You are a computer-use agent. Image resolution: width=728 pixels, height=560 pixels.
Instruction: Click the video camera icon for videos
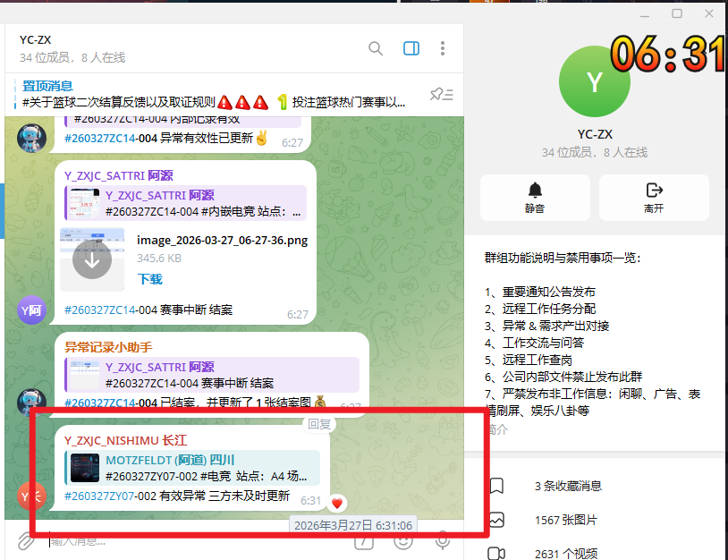click(x=496, y=554)
